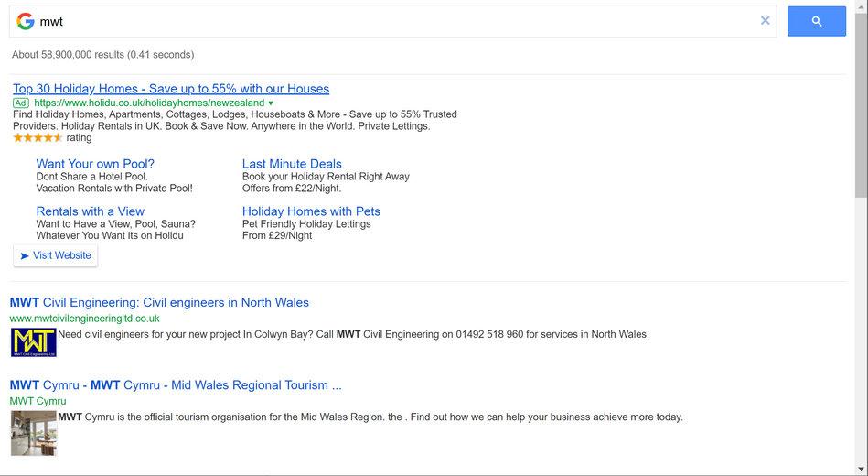Open the MWT Cymru result thumbnail
868x476 pixels.
pyautogui.click(x=34, y=433)
